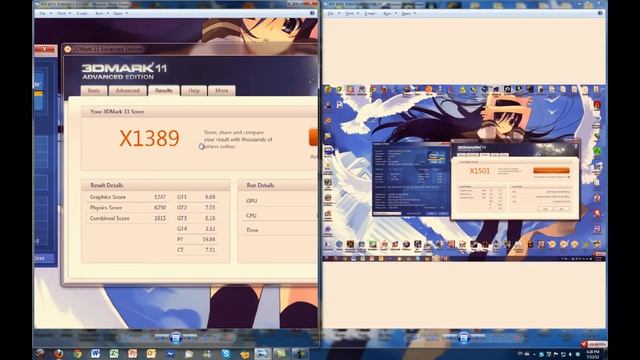Open the Open menu in right Photo Viewer
The height and width of the screenshot is (360, 640).
click(408, 13)
